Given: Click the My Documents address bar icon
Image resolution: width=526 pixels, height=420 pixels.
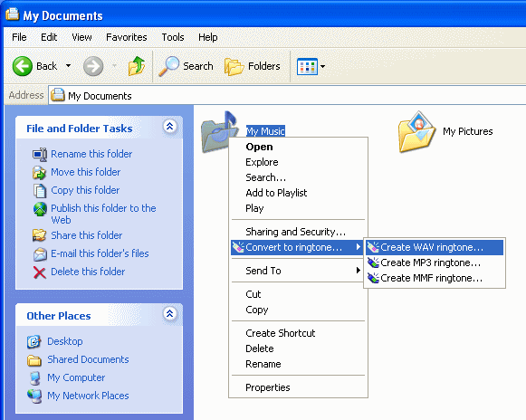Looking at the screenshot, I should pos(57,95).
